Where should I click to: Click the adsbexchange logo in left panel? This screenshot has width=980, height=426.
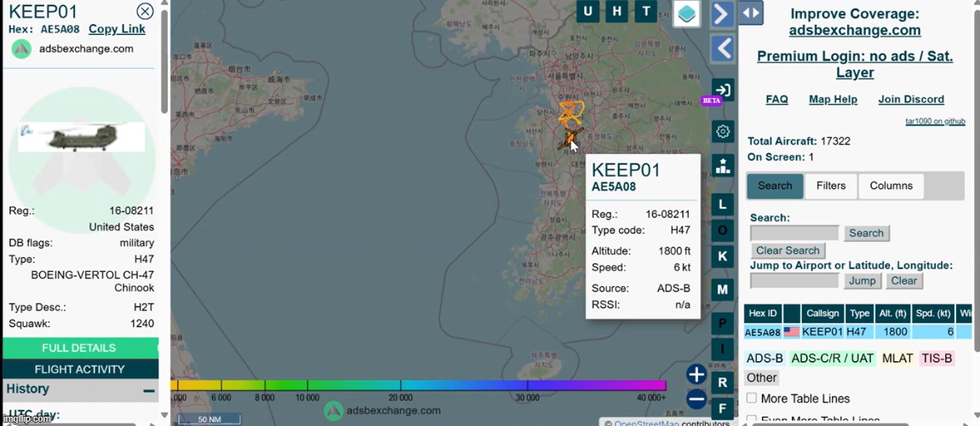pyautogui.click(x=22, y=49)
